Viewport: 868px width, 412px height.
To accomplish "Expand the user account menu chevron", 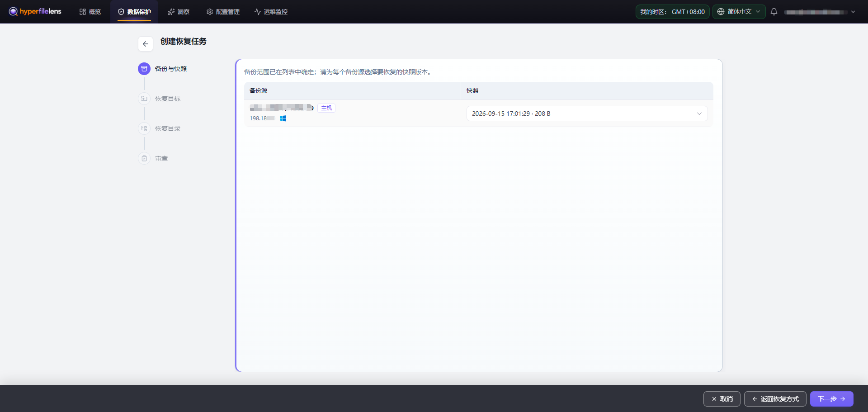I will 853,12.
